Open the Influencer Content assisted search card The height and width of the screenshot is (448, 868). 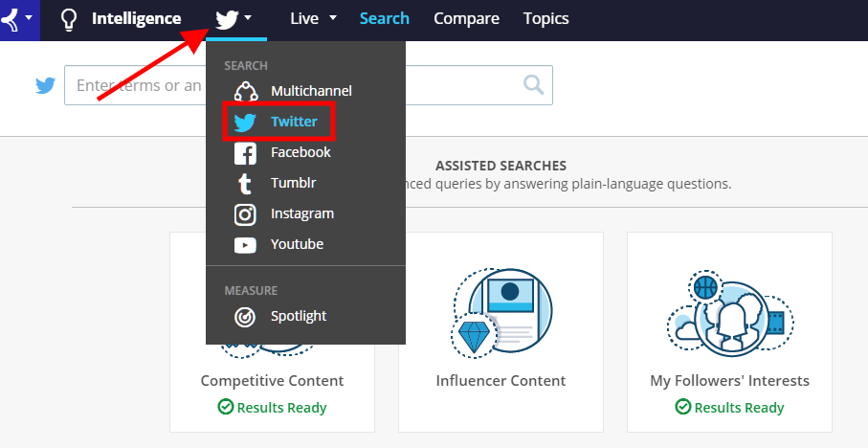click(x=501, y=332)
